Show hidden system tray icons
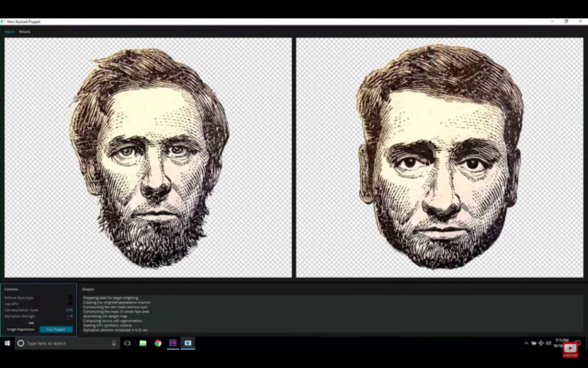The width and height of the screenshot is (588, 368). [526, 343]
